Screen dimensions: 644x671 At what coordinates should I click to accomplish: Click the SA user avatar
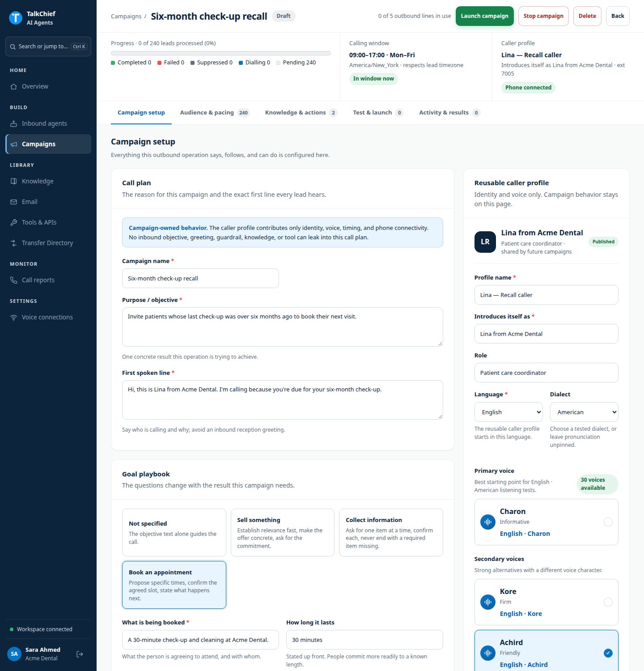[x=14, y=654]
